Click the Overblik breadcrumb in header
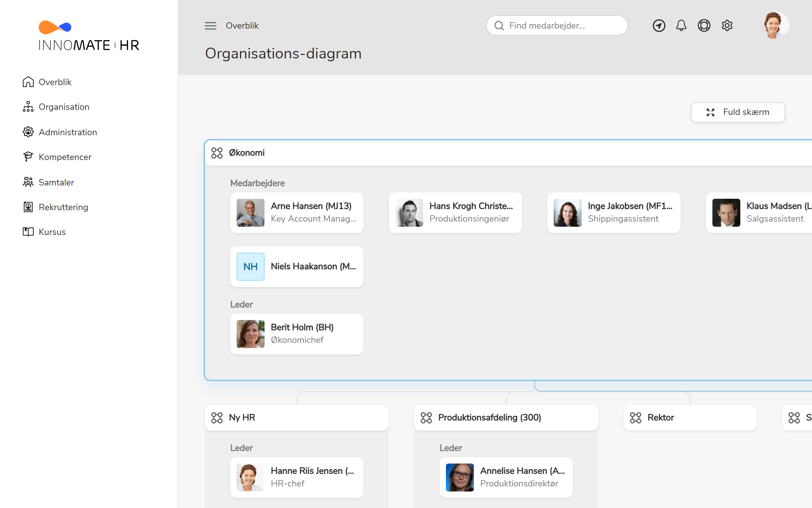812x508 pixels. pyautogui.click(x=242, y=25)
